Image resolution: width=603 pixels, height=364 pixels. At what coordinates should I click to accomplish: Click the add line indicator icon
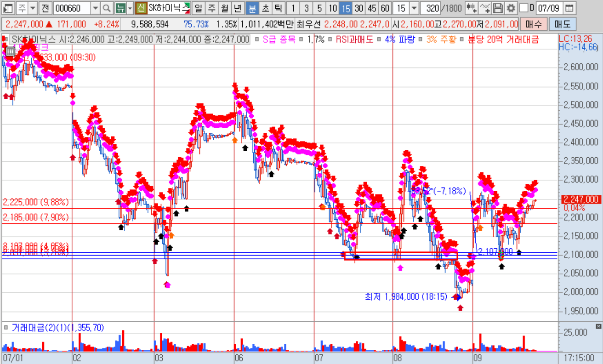[x=485, y=8]
